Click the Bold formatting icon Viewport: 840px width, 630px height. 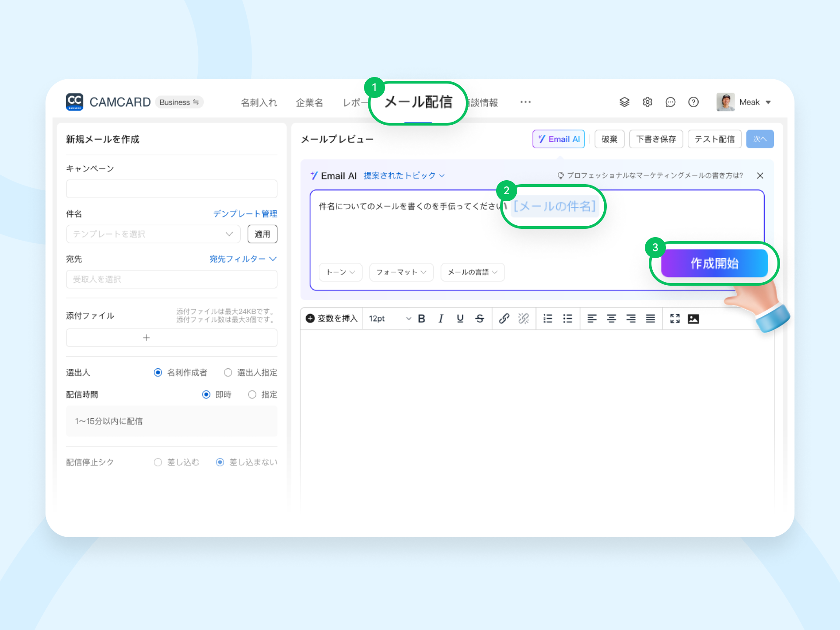[422, 318]
